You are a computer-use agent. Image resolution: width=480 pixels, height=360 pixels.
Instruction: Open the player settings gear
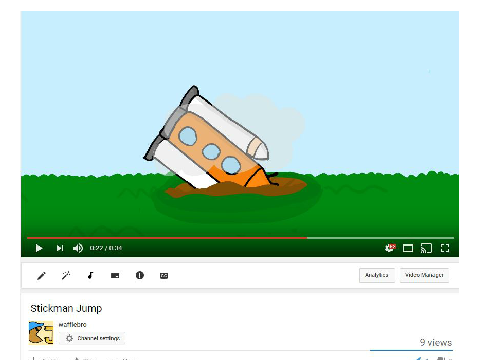click(390, 248)
